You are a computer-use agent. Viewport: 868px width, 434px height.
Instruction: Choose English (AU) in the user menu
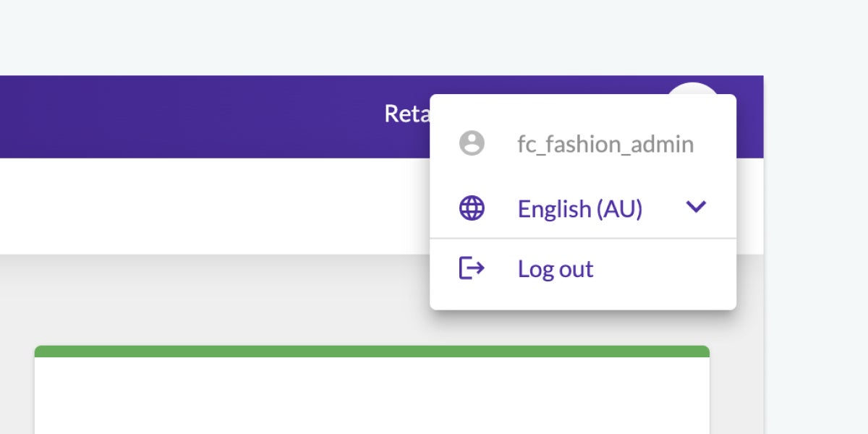click(x=580, y=208)
